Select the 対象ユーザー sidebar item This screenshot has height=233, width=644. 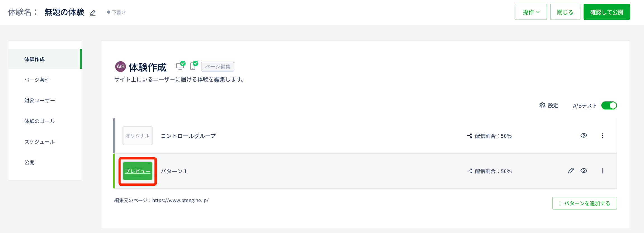coord(39,100)
